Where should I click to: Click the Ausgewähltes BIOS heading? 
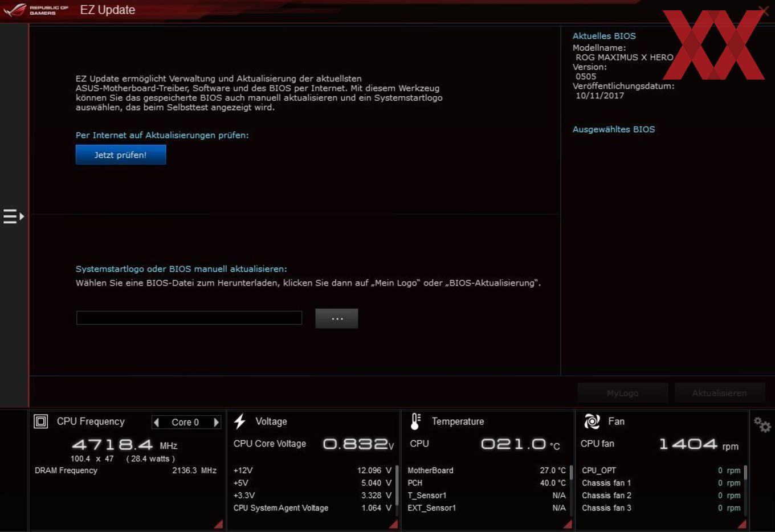coord(614,129)
